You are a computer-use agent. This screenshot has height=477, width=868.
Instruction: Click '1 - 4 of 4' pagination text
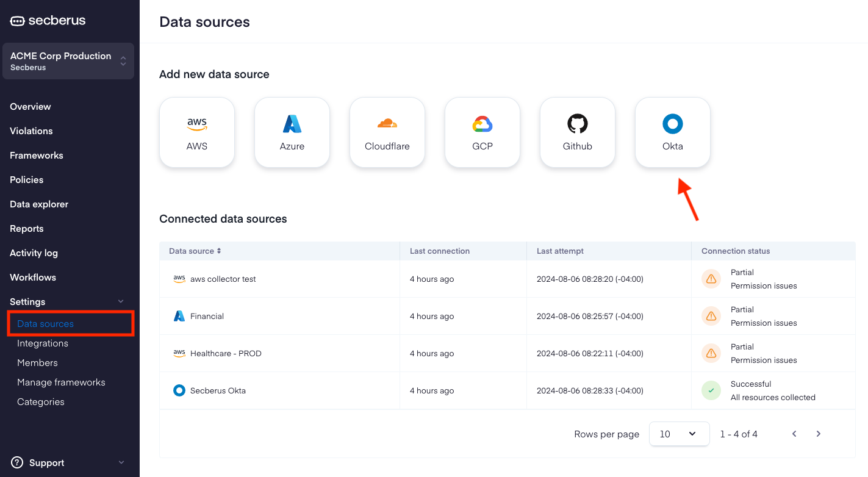[x=739, y=434]
